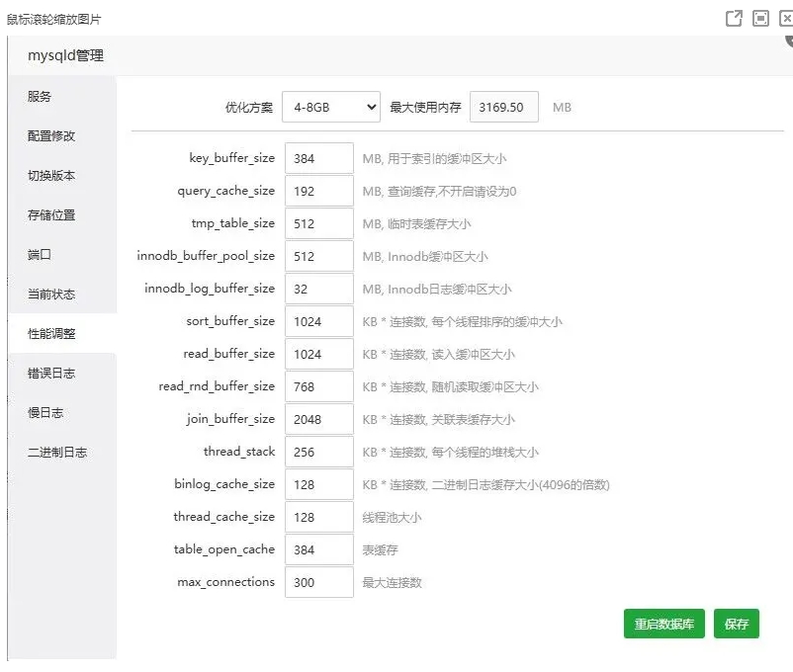Image resolution: width=793 pixels, height=672 pixels.
Task: Click the 重启数据库 button
Action: tap(663, 624)
